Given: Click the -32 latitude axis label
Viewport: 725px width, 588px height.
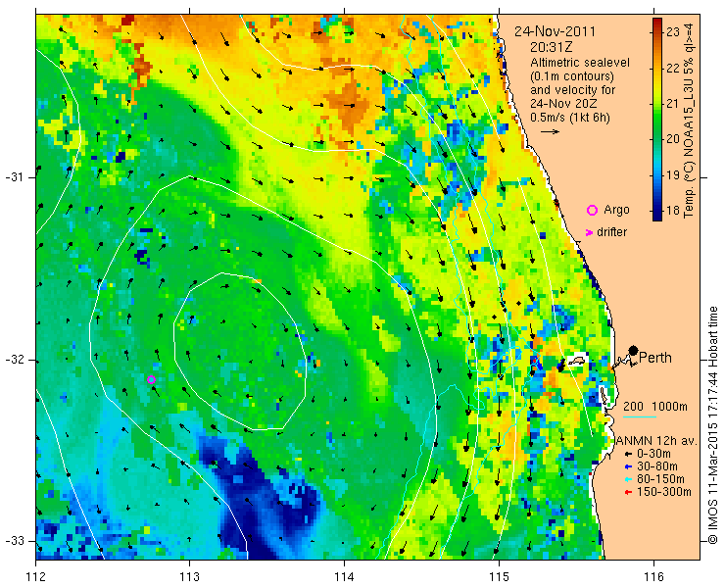Looking at the screenshot, I should point(14,360).
